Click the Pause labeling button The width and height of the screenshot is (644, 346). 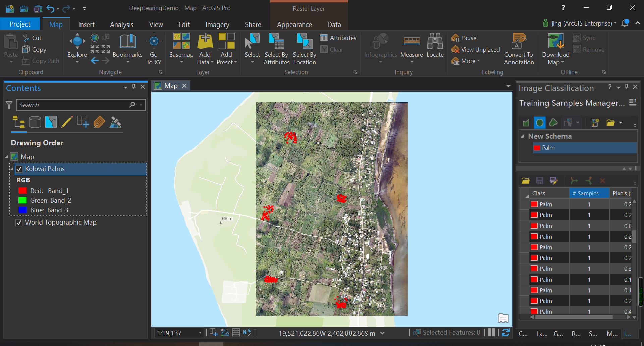464,38
